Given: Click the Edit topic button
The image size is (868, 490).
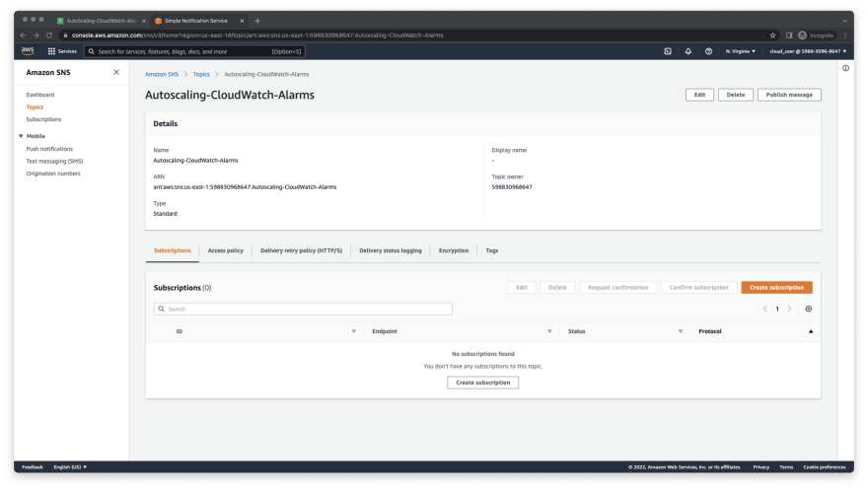Looking at the screenshot, I should pyautogui.click(x=699, y=95).
